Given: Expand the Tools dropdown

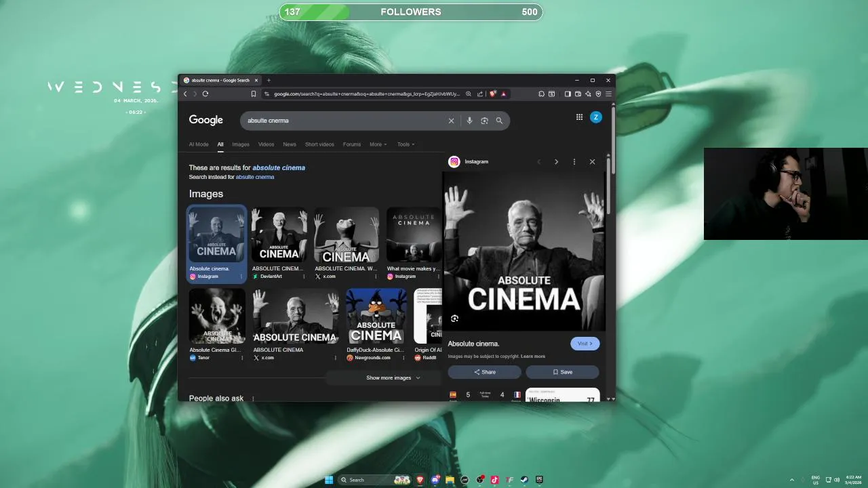Looking at the screenshot, I should coord(406,144).
